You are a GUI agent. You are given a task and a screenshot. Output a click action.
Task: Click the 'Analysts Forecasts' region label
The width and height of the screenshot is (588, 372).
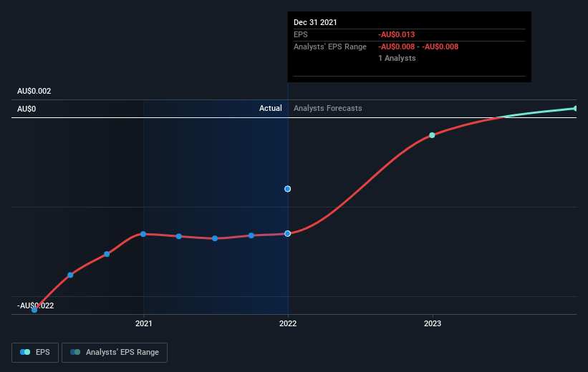pos(328,108)
